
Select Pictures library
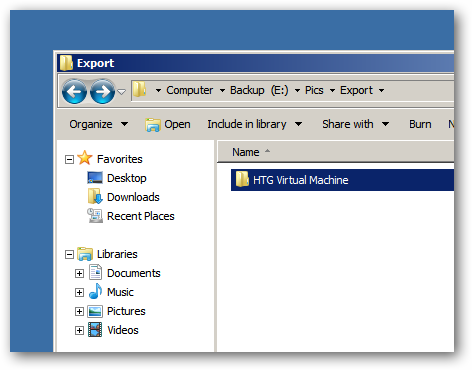pyautogui.click(x=126, y=311)
